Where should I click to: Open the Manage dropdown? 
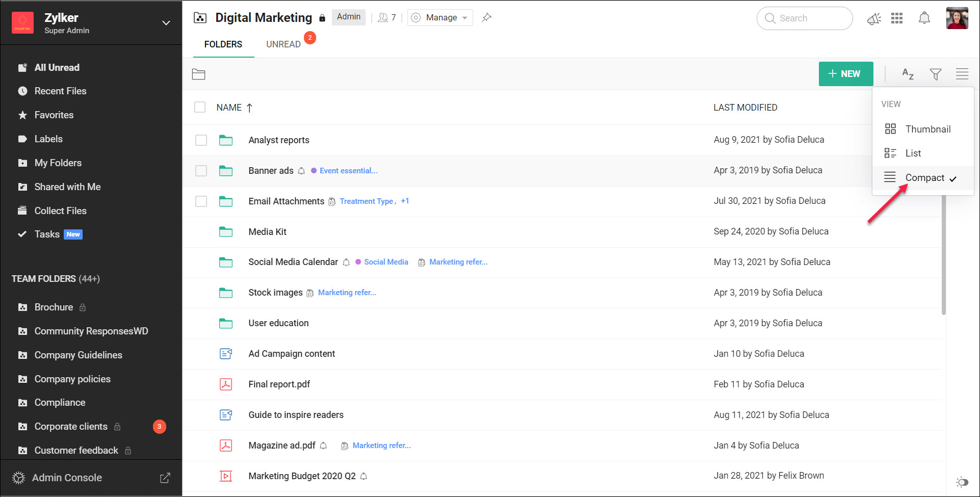pyautogui.click(x=440, y=17)
